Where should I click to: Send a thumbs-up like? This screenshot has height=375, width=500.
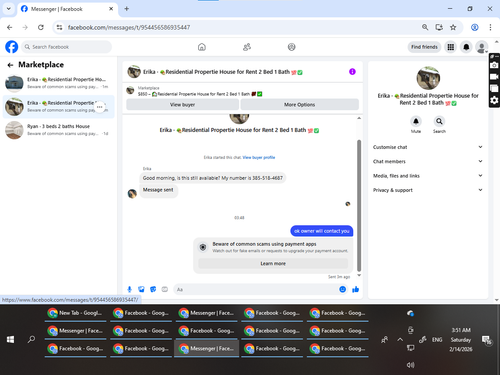(355, 289)
